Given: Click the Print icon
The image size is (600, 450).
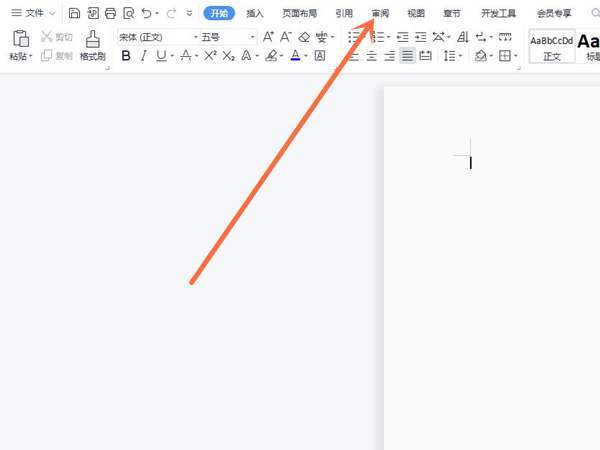Looking at the screenshot, I should click(110, 14).
